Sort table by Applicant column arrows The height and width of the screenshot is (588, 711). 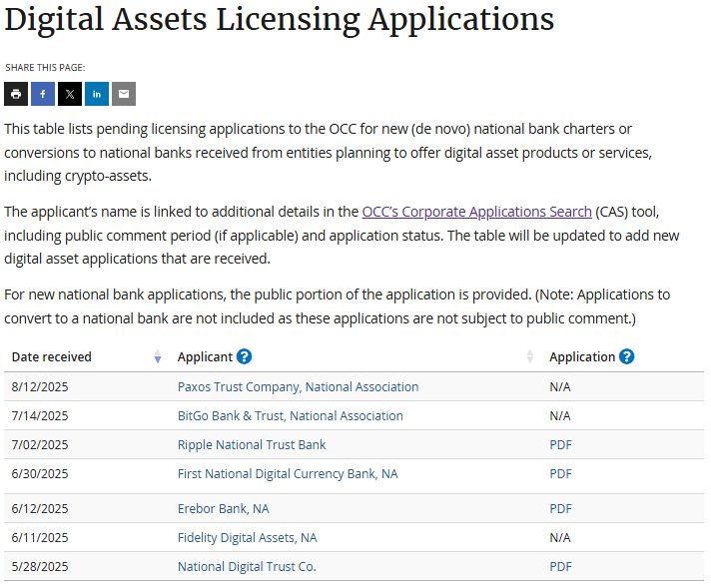coord(530,357)
